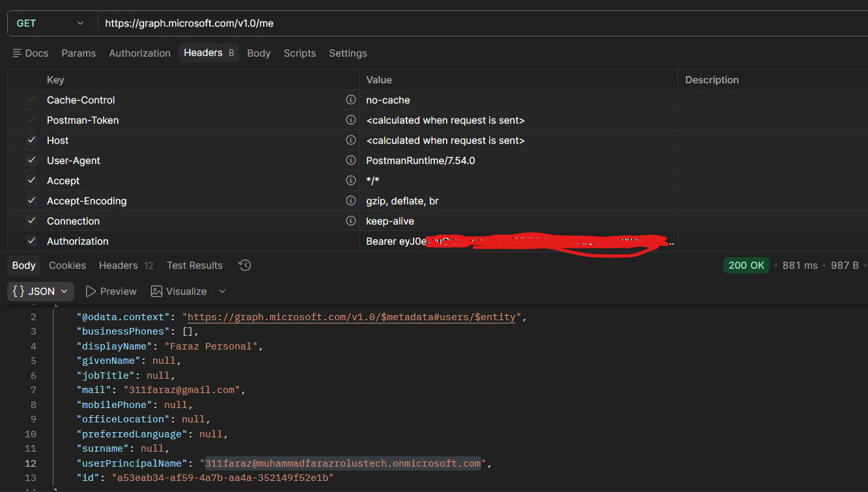This screenshot has width=868, height=492.
Task: Click the request URL input field
Action: click(x=483, y=23)
